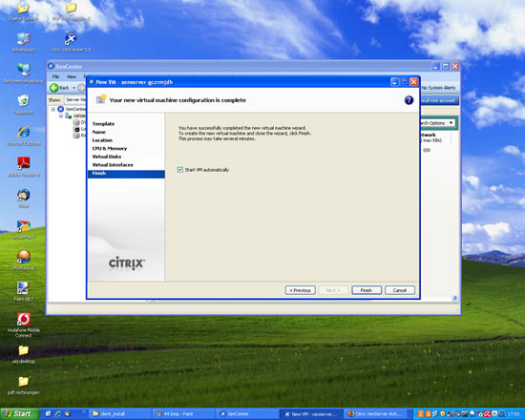Open the Papierkorb recycle bin icon
The height and width of the screenshot is (420, 525).
point(24,104)
